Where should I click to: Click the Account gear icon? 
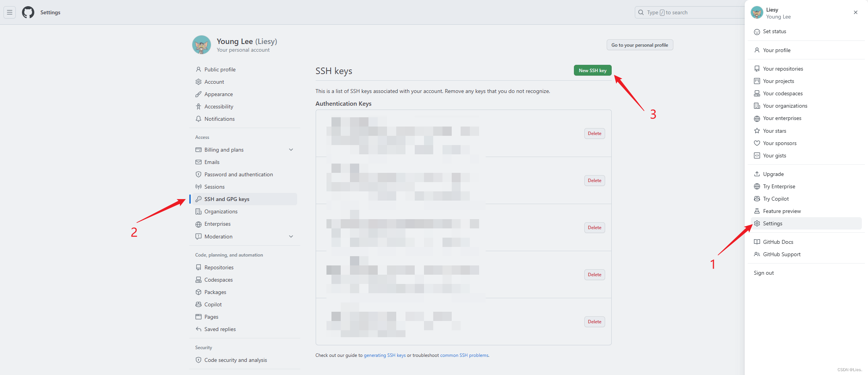pos(198,82)
